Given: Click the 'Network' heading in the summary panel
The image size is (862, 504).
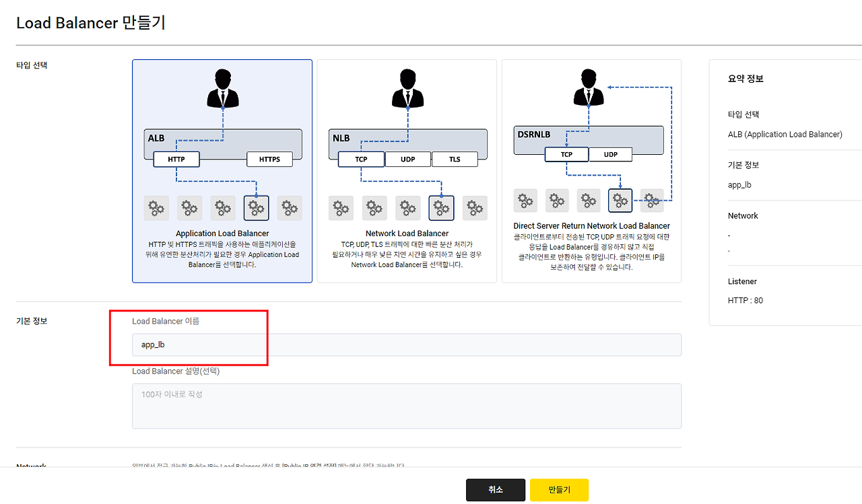Looking at the screenshot, I should pos(743,216).
